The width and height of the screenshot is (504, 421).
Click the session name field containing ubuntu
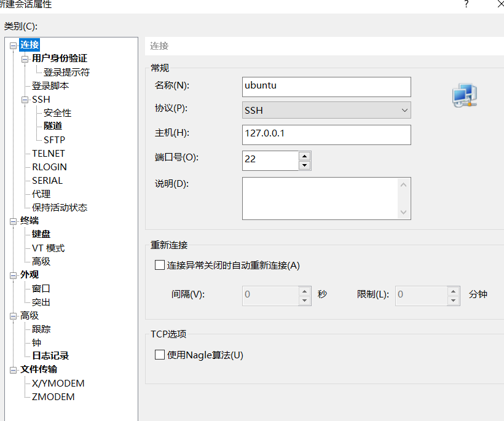(326, 87)
